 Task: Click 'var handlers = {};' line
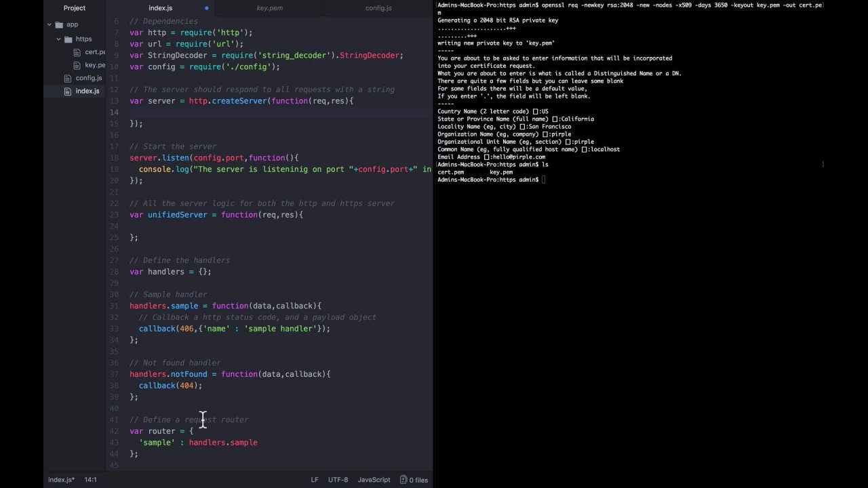[x=170, y=272]
